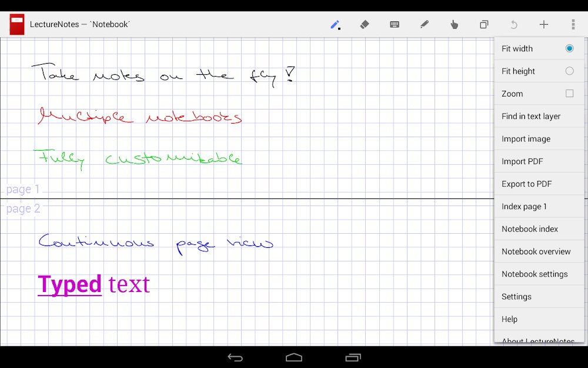Enable the Zoom checkbox

tap(569, 94)
